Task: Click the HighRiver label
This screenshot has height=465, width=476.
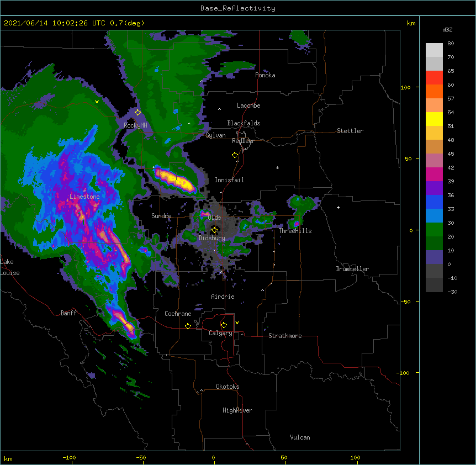Action: (237, 410)
